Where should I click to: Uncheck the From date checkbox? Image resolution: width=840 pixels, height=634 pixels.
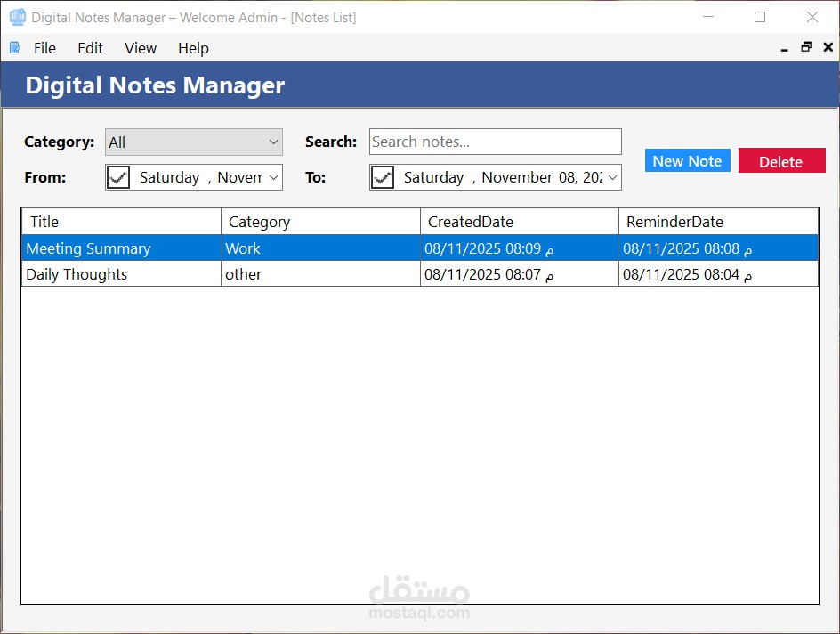(x=118, y=177)
